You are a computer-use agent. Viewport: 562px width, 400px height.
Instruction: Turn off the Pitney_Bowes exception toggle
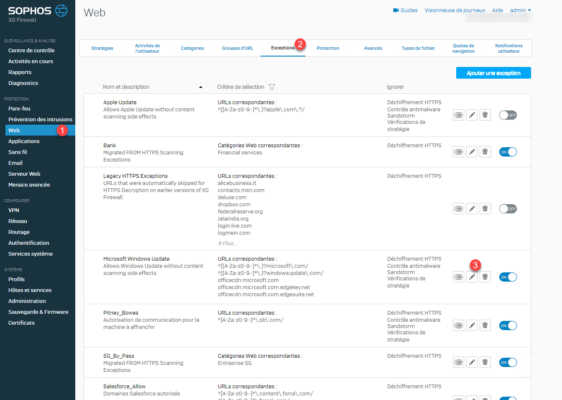pyautogui.click(x=508, y=325)
